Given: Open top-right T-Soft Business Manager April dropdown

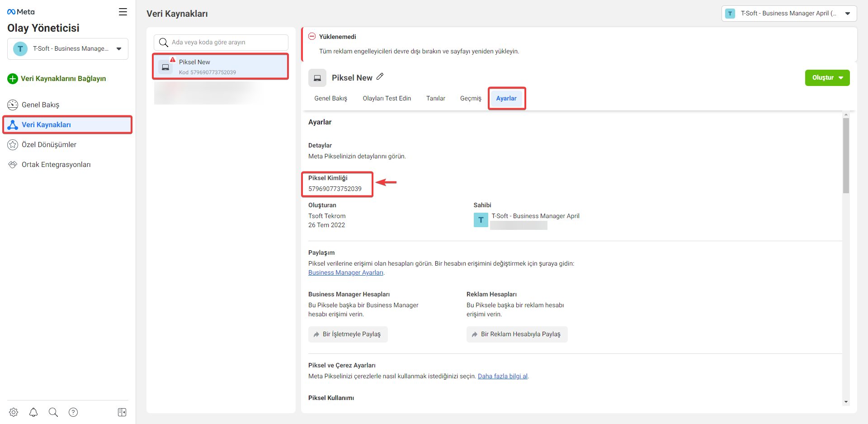Looking at the screenshot, I should [x=789, y=14].
